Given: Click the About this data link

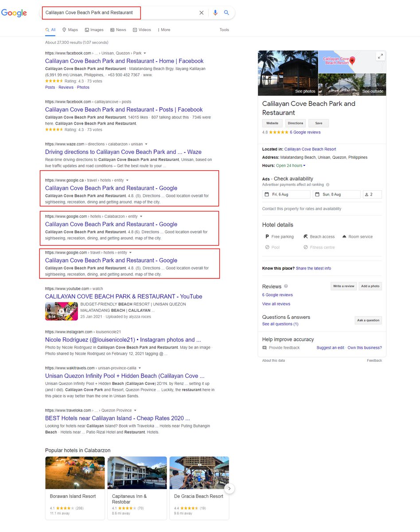Looking at the screenshot, I should coord(273,360).
